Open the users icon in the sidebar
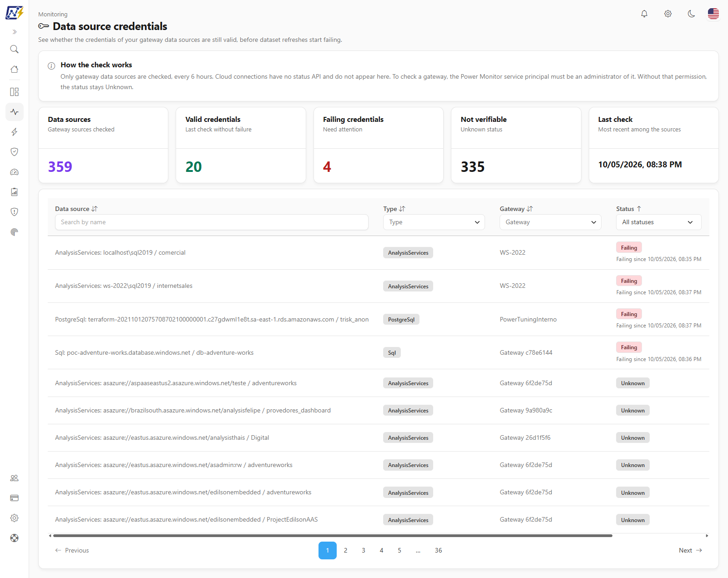Image resolution: width=728 pixels, height=578 pixels. click(15, 478)
